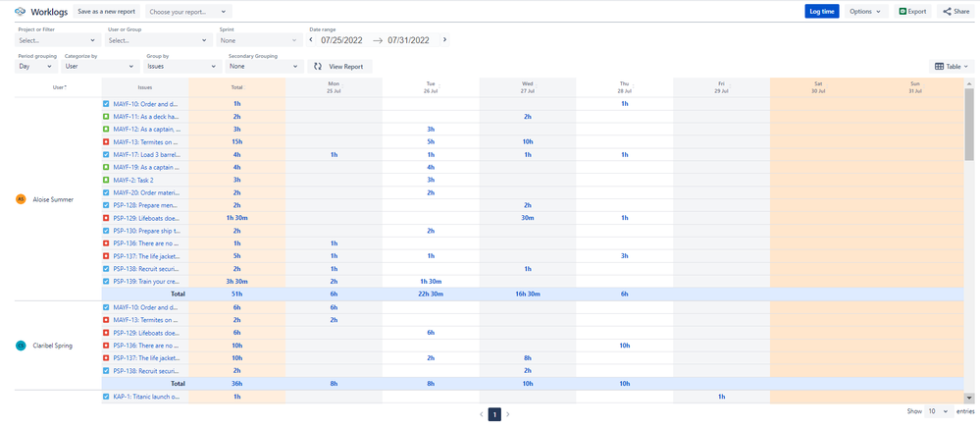Click the Total column header
Image resolution: width=980 pixels, height=429 pixels.
[x=236, y=87]
